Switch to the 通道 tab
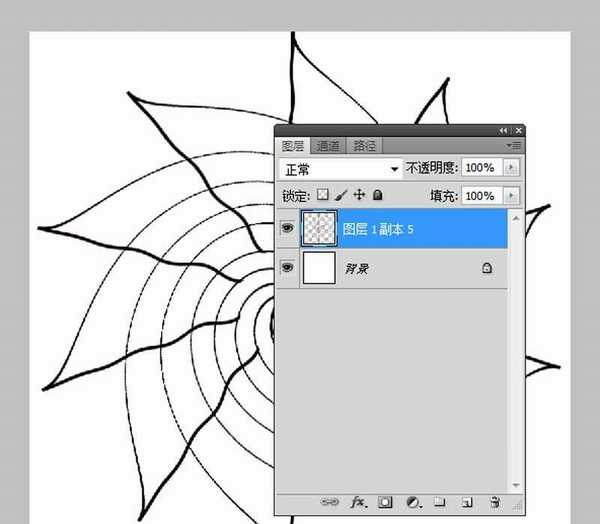600x524 pixels. point(328,146)
